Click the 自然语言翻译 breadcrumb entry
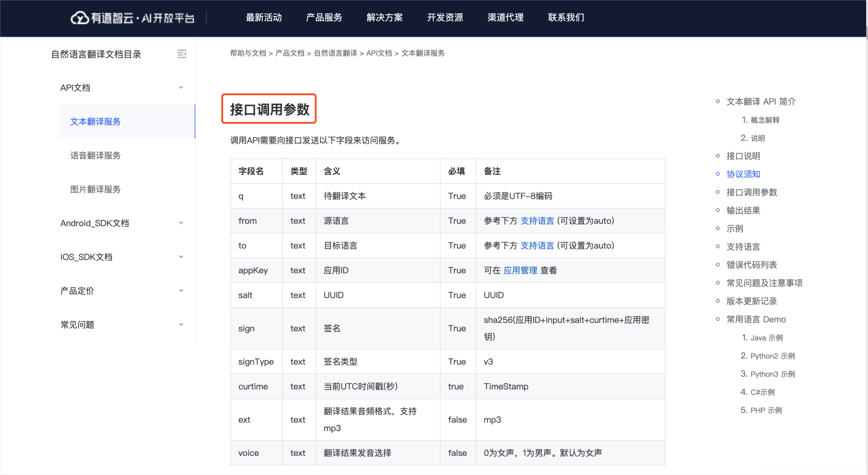This screenshot has width=868, height=475. [334, 53]
